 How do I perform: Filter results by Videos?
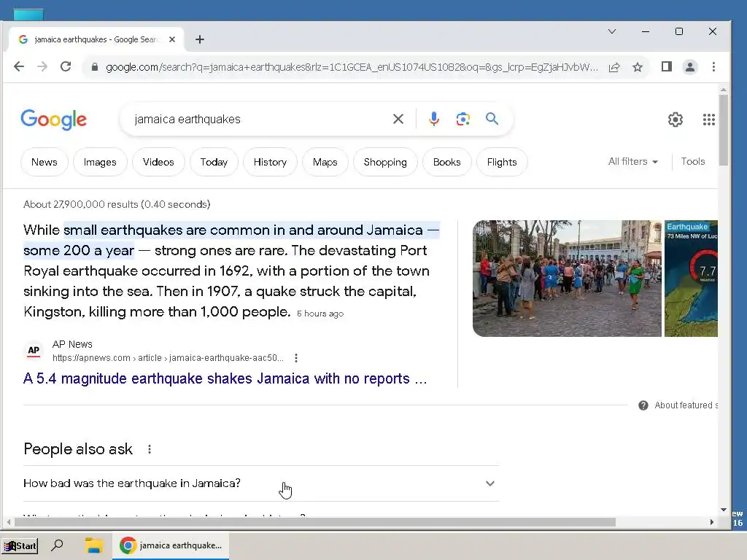(158, 162)
